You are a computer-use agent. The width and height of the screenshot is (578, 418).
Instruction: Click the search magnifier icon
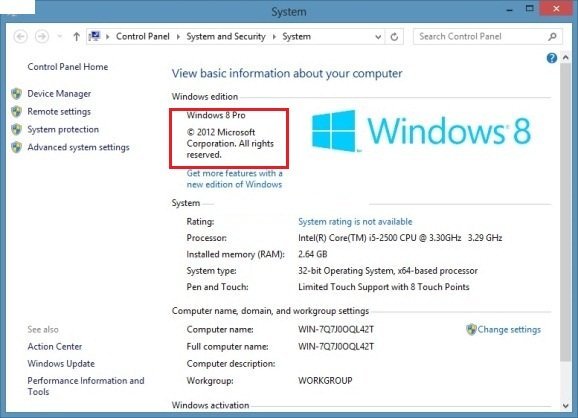(552, 36)
